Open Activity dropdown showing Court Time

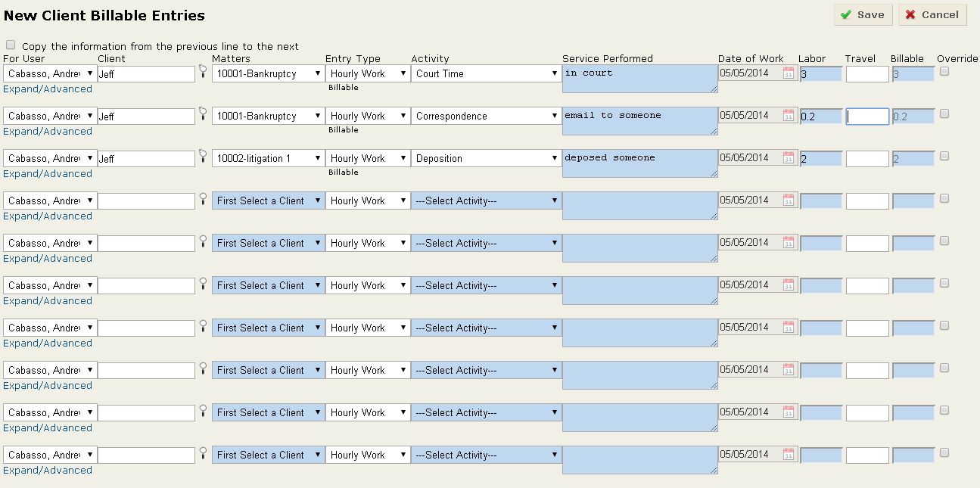[x=486, y=73]
